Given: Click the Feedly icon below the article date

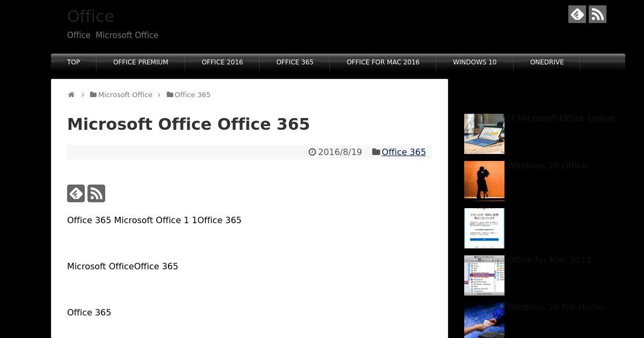Looking at the screenshot, I should click(76, 193).
